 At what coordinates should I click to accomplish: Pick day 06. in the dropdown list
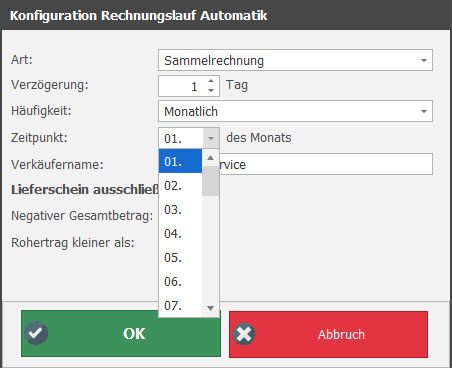pos(180,281)
